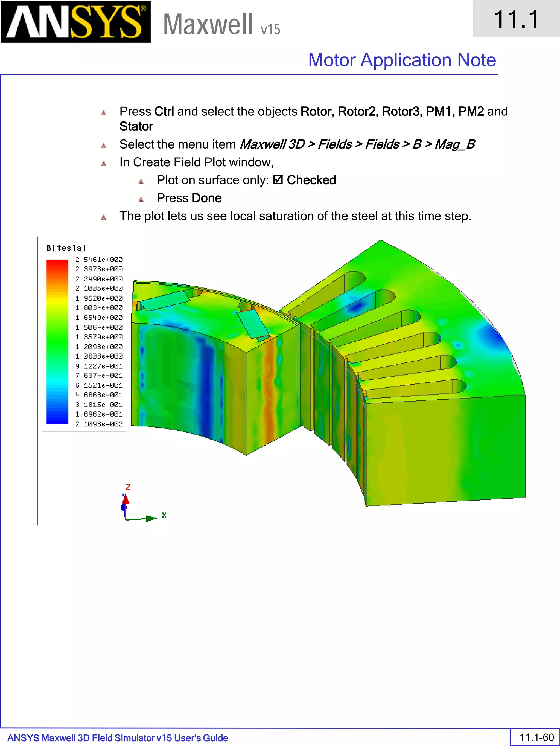
Task: Click the 'In Create Field Plot window,' line
Action: (196, 162)
